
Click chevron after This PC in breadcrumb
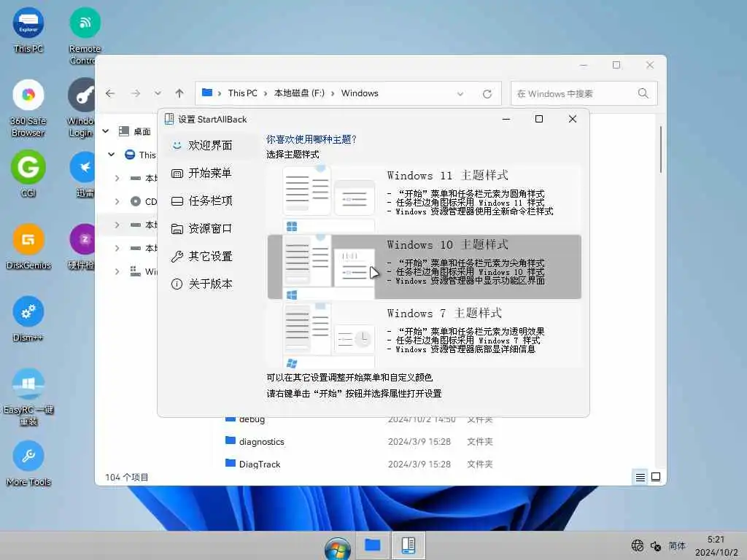tap(266, 93)
